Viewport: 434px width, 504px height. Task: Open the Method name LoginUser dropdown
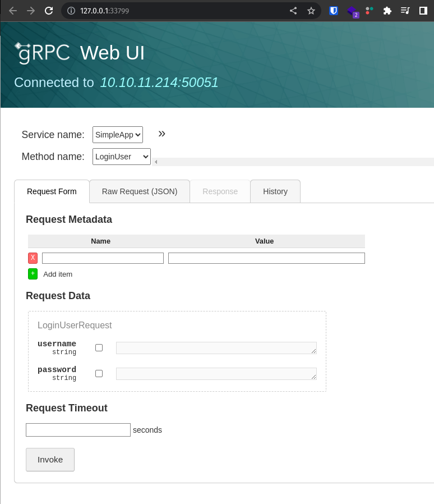122,157
